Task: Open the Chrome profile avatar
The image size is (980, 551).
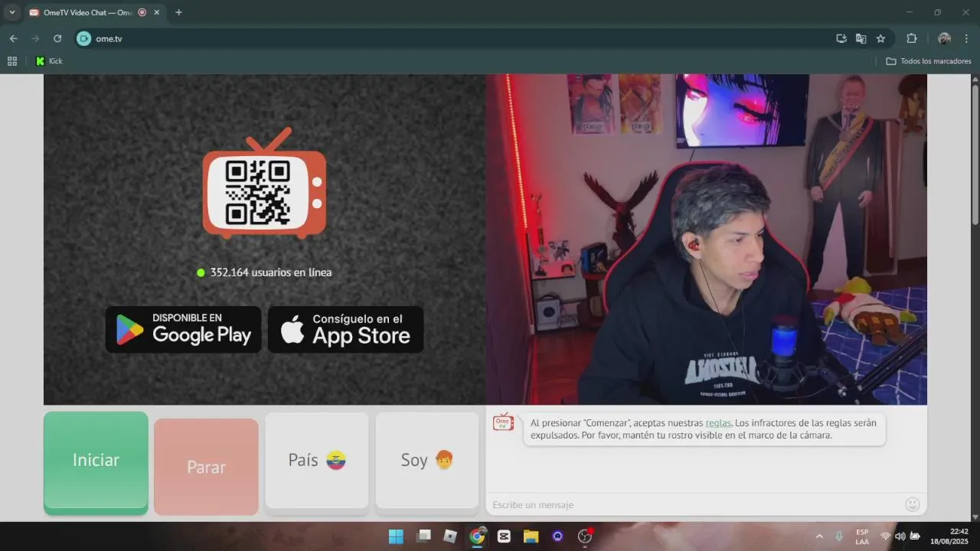Action: [x=944, y=38]
